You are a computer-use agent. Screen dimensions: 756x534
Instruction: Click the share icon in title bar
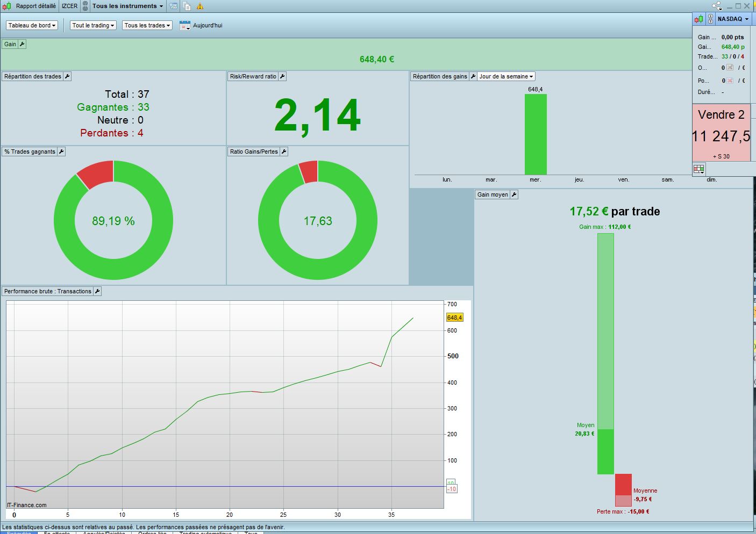tap(716, 6)
